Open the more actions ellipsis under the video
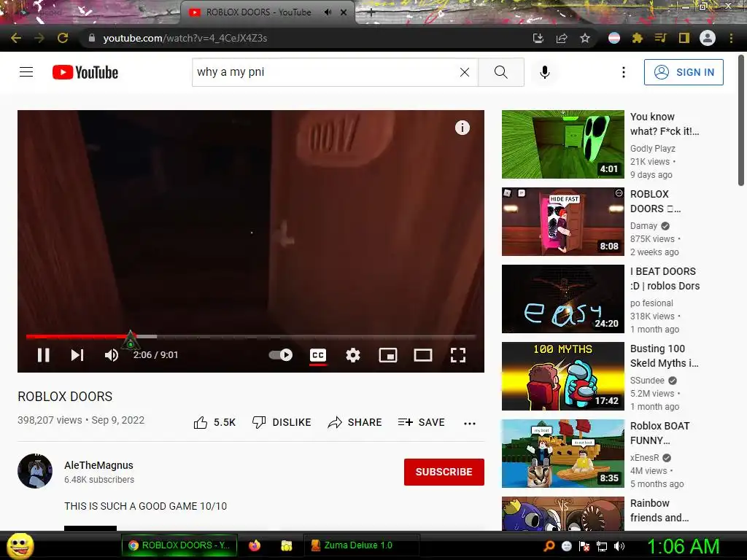The height and width of the screenshot is (560, 747). coord(470,424)
